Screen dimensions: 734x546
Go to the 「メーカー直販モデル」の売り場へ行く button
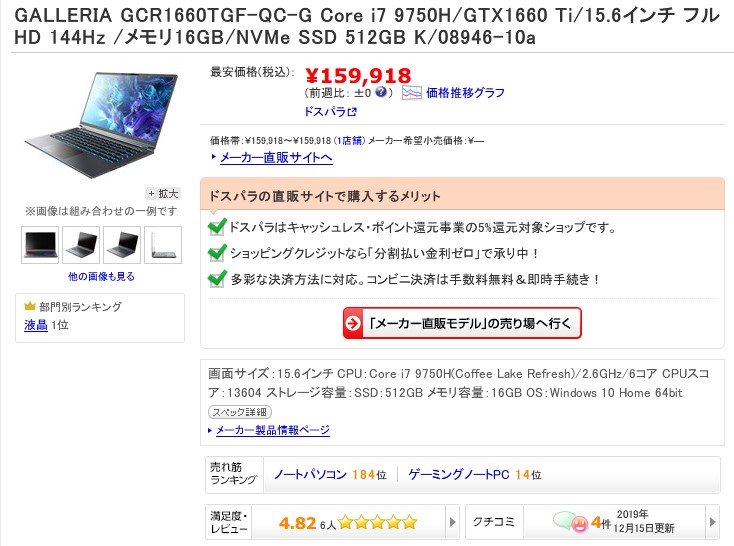[462, 323]
